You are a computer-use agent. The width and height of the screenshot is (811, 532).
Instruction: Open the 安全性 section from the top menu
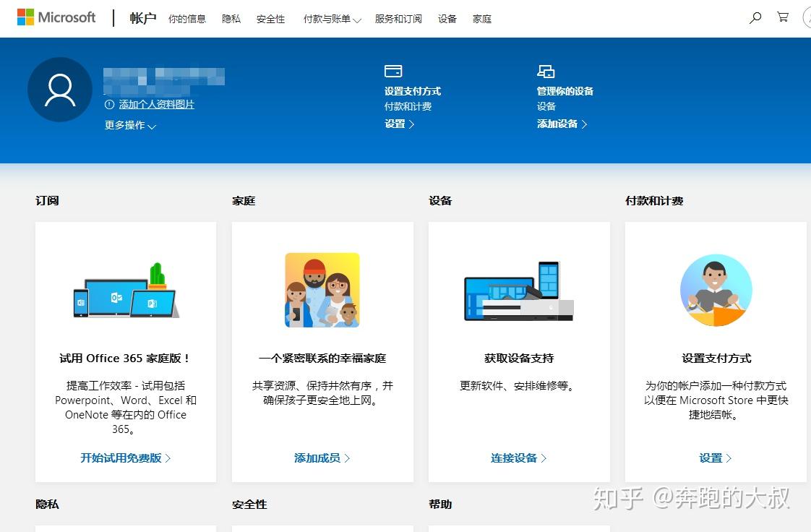(270, 19)
